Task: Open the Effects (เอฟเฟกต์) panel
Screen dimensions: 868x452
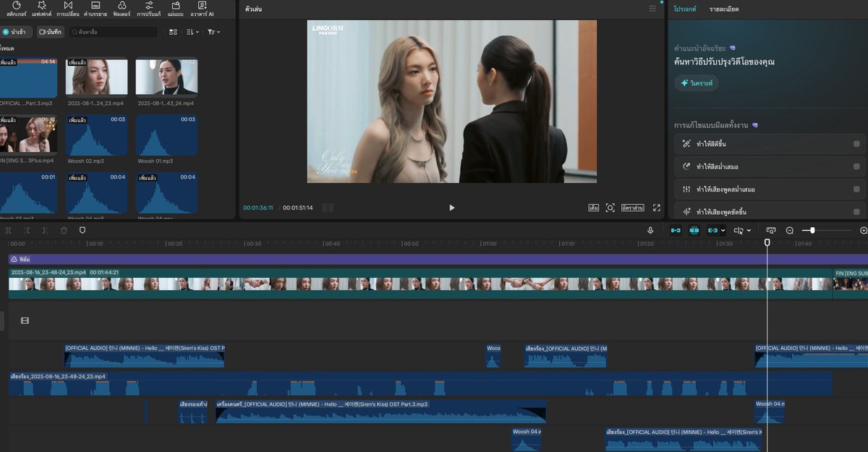Action: coord(42,9)
